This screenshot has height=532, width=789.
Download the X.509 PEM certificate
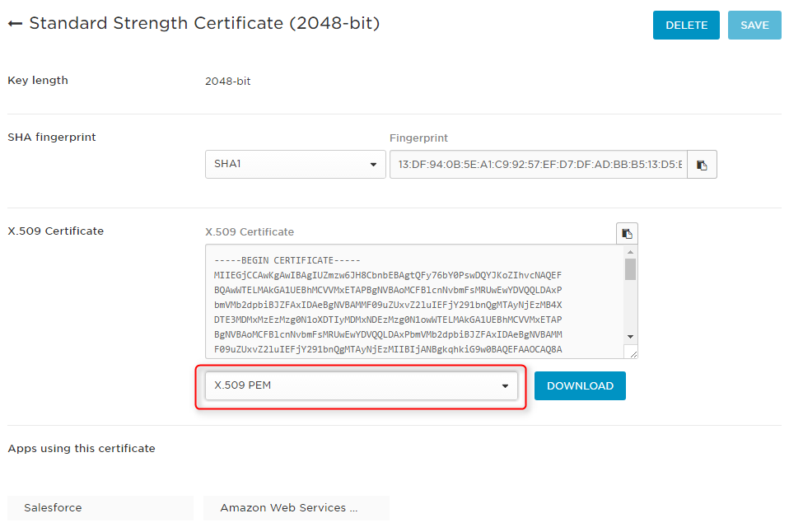580,386
